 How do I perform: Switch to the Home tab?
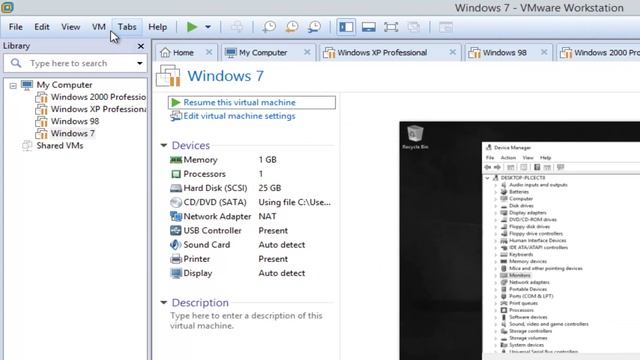pos(183,53)
